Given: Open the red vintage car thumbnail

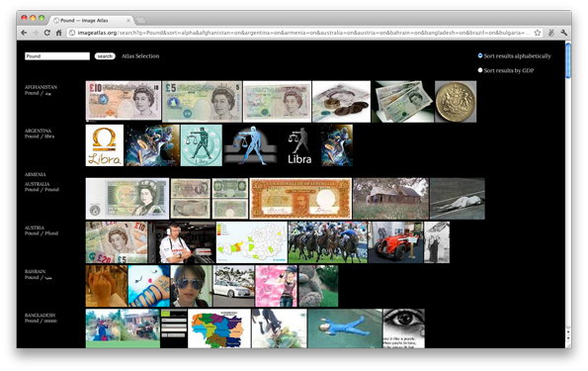Looking at the screenshot, I should (x=395, y=242).
